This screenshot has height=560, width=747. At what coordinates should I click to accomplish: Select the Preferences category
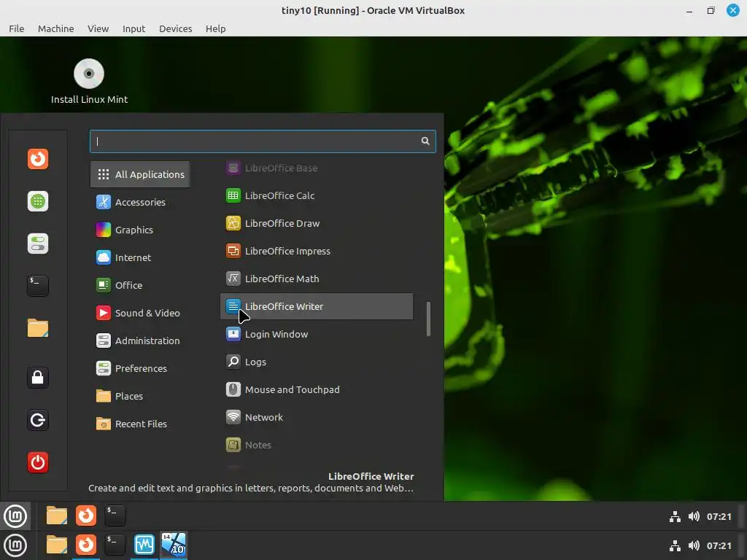pos(140,368)
